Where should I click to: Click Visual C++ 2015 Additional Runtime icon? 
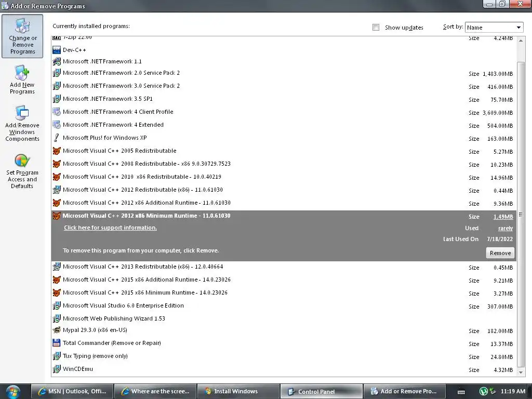57,280
